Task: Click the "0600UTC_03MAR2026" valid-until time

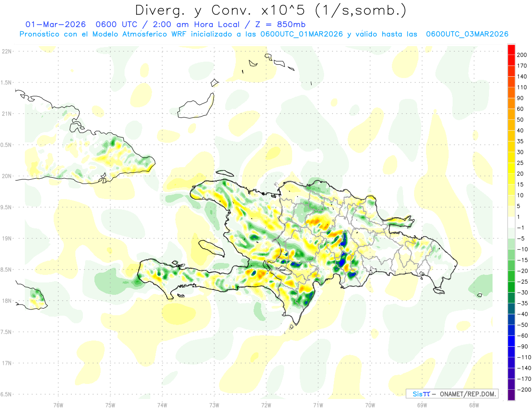Action: pyautogui.click(x=467, y=34)
